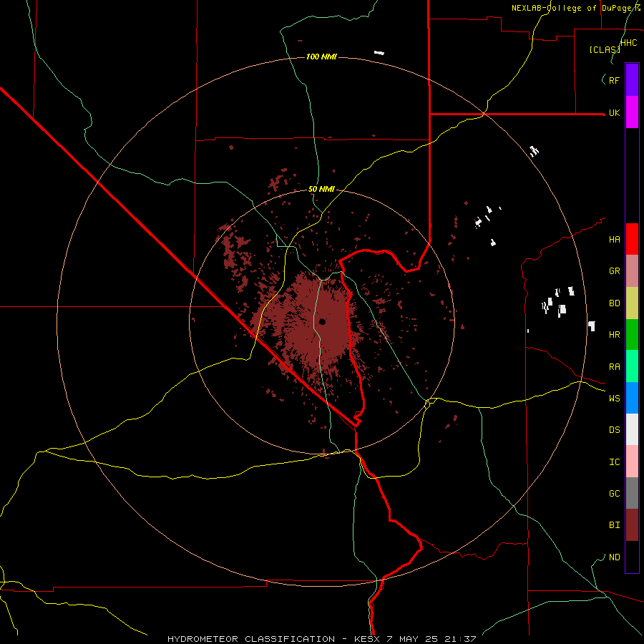Click the 'KESX' radar site identifier
Viewport: 644px width, 644px height.
[x=367, y=639]
